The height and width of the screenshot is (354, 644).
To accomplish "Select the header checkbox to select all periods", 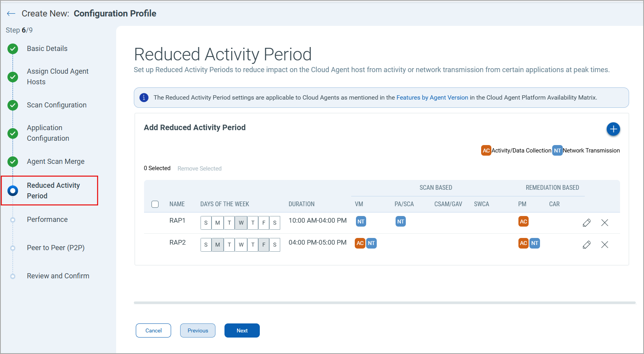I will pyautogui.click(x=155, y=204).
